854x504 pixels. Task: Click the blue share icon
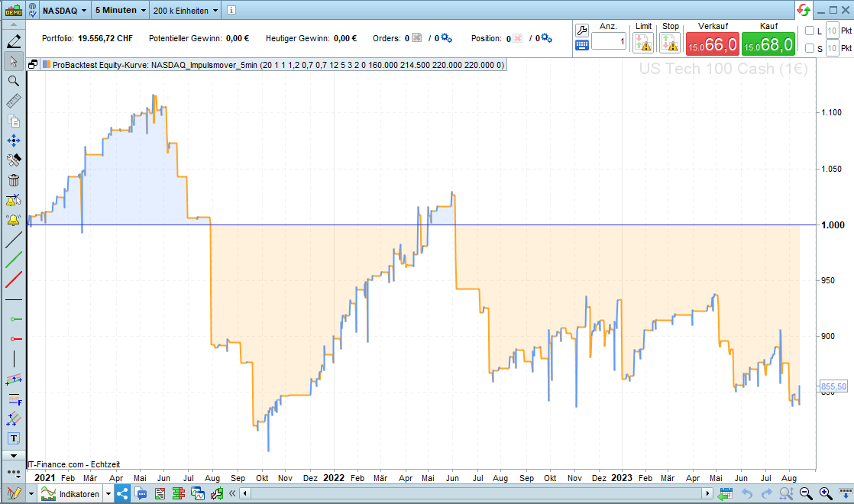122,493
